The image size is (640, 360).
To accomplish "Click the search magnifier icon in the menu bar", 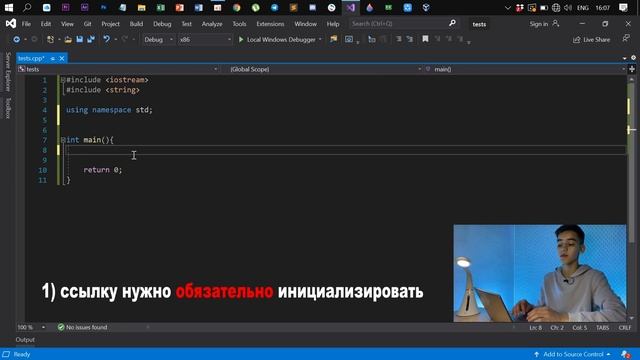I will [x=452, y=24].
